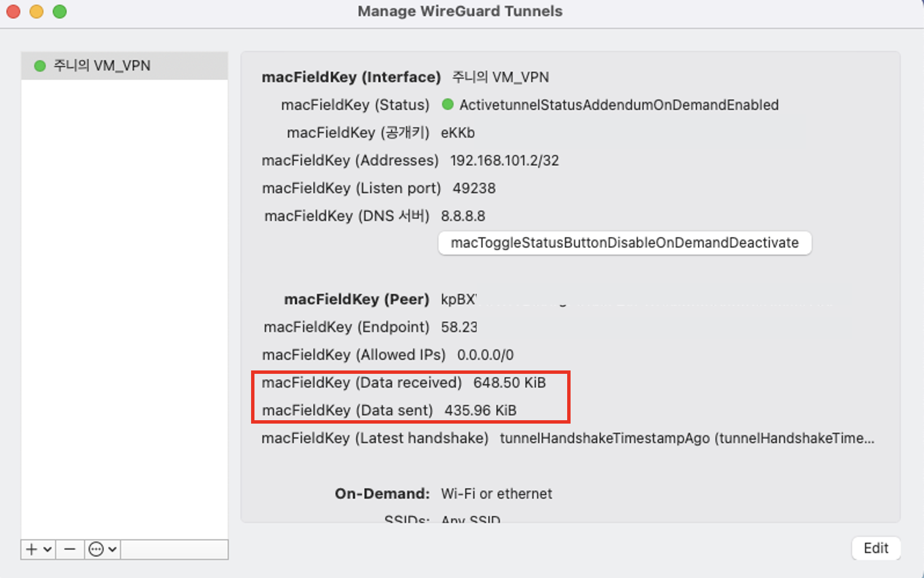Minimize the window with yellow button
924x578 pixels.
[36, 11]
